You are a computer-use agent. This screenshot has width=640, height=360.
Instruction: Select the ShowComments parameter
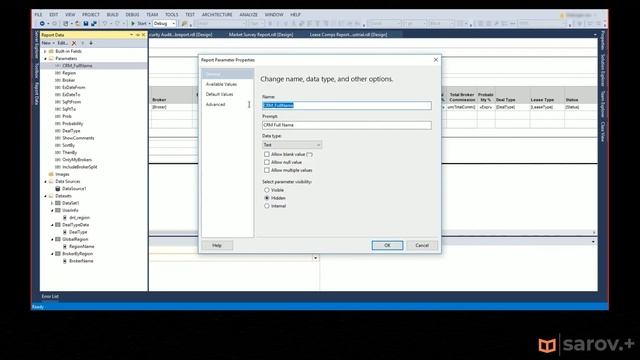78,138
